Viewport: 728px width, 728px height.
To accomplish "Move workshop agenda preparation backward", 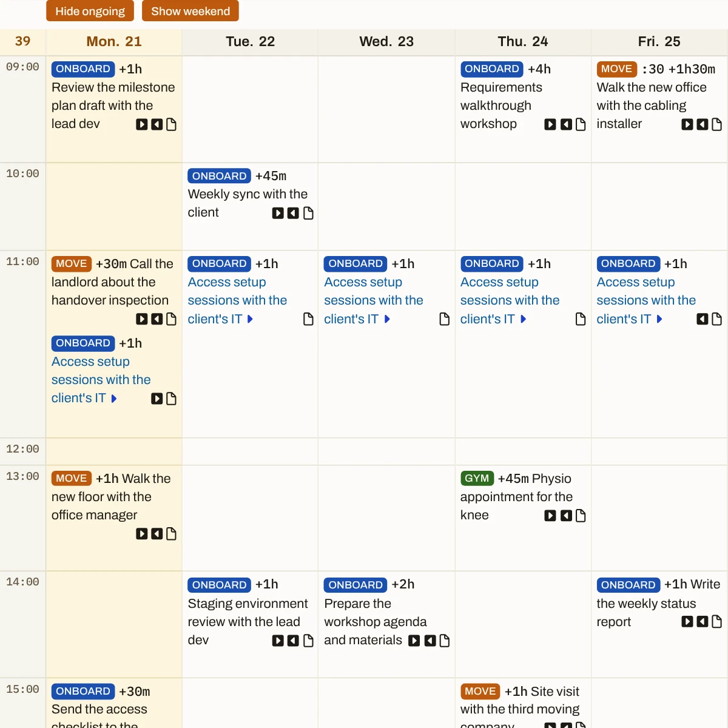I will (x=430, y=641).
